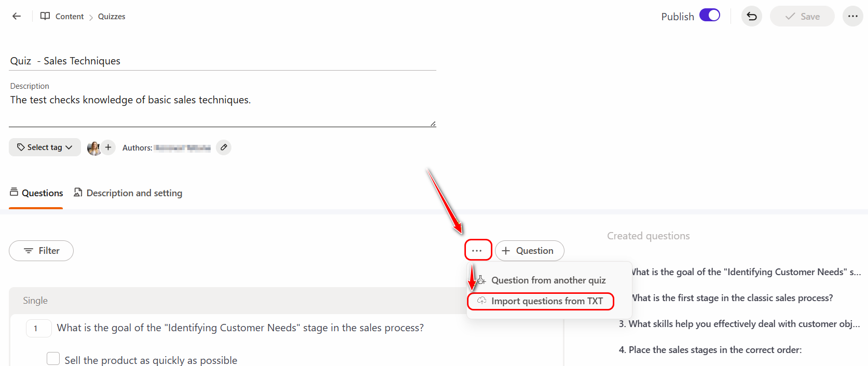Open the Questions tab
868x366 pixels.
click(x=36, y=193)
